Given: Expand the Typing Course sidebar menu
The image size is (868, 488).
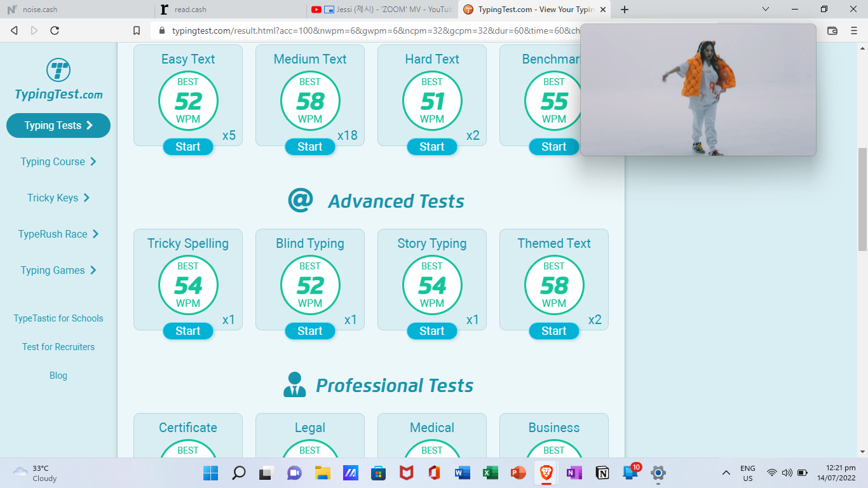Looking at the screenshot, I should coord(58,161).
